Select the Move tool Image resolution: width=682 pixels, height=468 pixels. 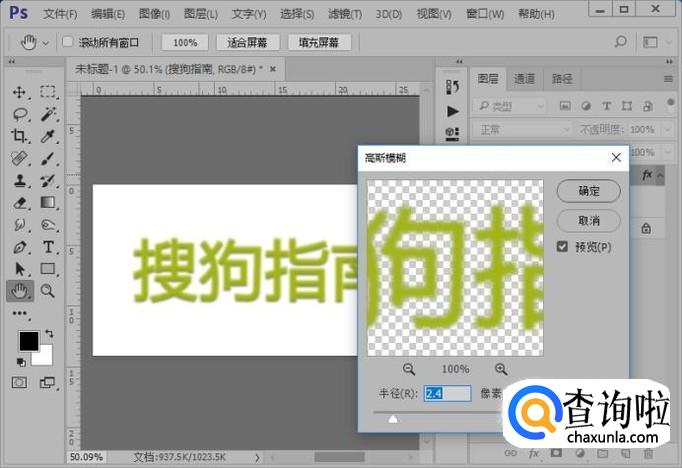coord(19,92)
